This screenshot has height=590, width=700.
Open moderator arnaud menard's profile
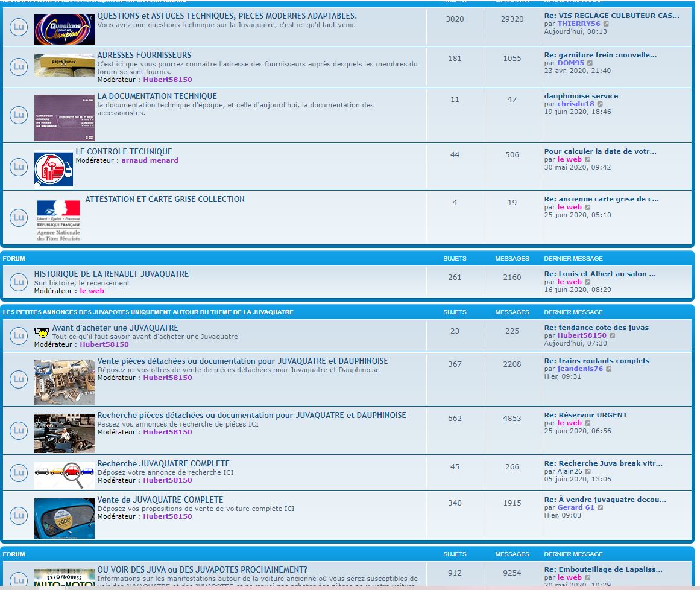150,161
